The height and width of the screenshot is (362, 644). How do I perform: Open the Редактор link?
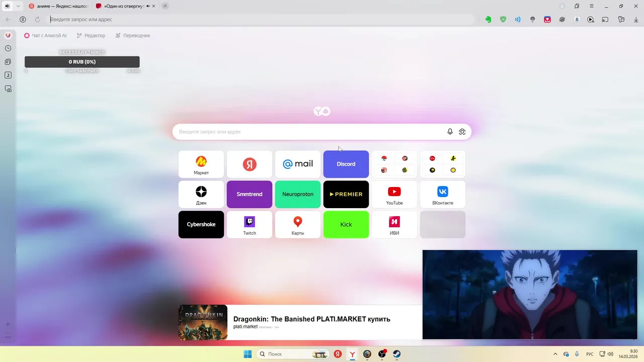coord(91,36)
